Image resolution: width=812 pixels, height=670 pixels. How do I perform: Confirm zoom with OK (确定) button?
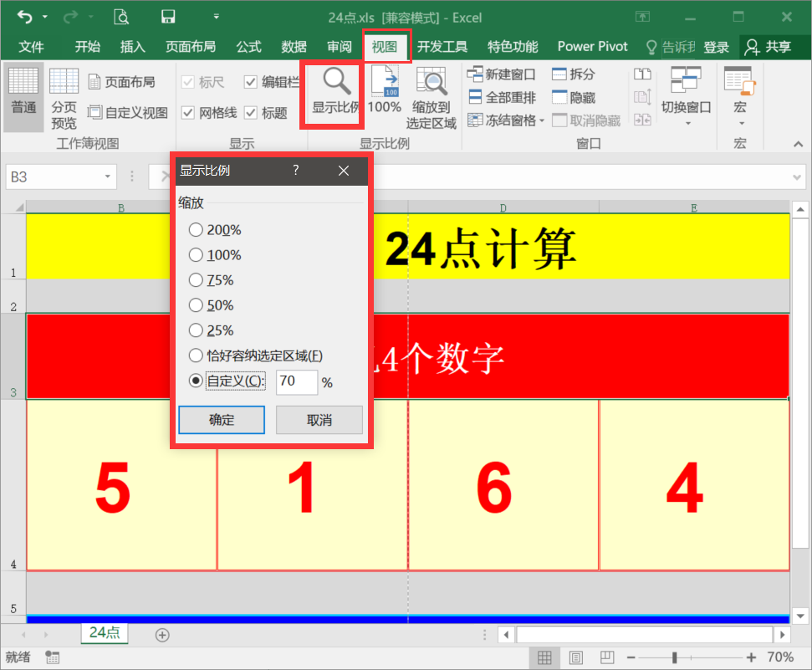coord(222,420)
